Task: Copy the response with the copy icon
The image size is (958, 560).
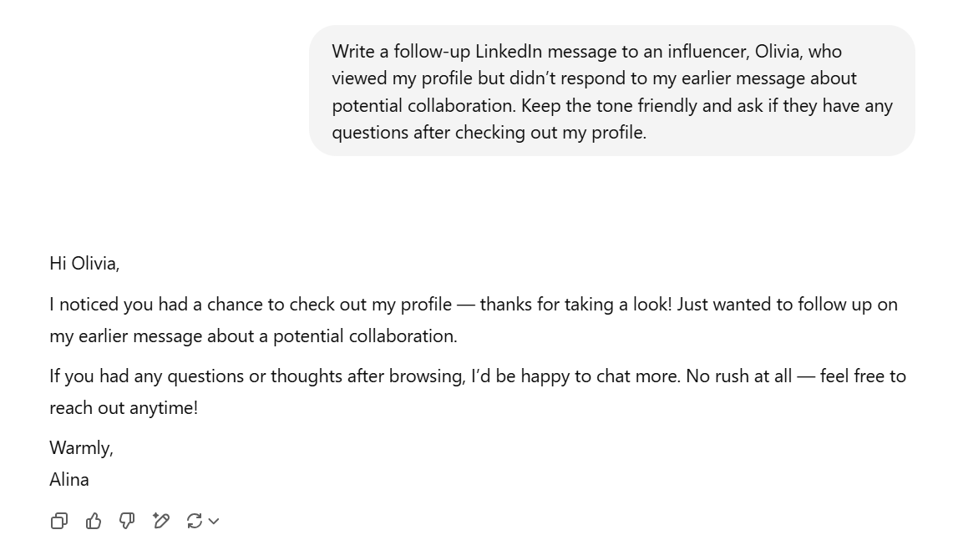Action: [59, 521]
